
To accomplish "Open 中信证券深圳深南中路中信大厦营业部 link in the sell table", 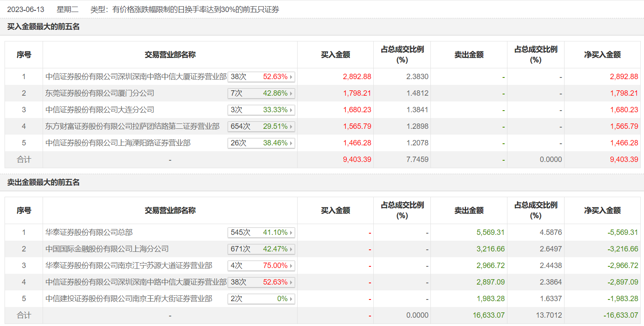I will [136, 282].
